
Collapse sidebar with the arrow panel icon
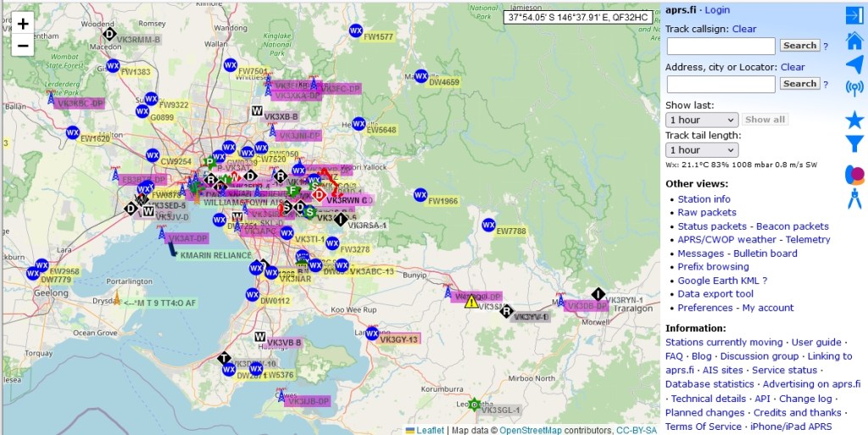854,15
